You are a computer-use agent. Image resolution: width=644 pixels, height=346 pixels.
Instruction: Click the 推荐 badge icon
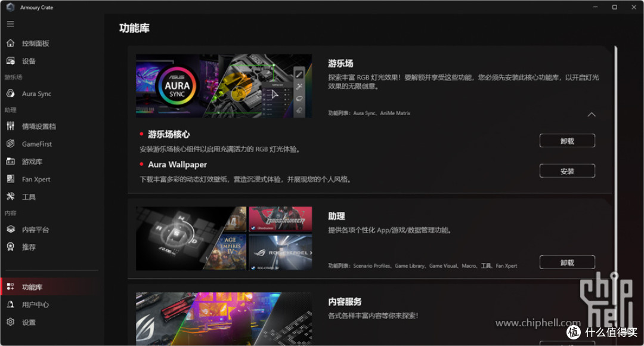coord(11,246)
